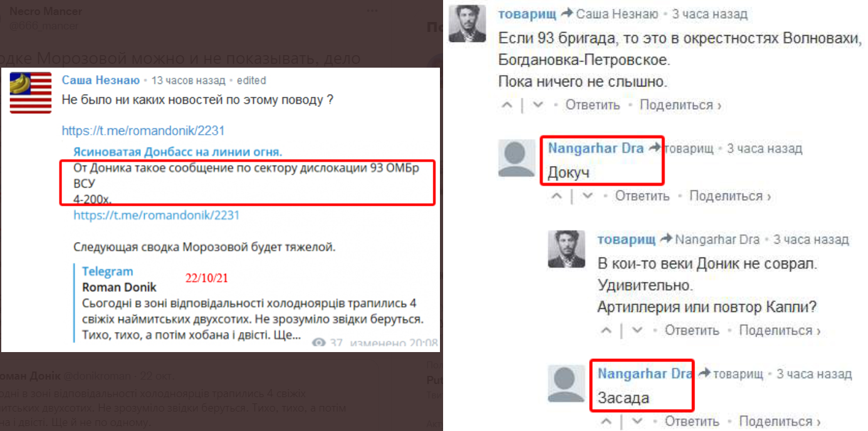Open the "13 часов назад" timestamp permalink
Image resolution: width=868 pixels, height=431 pixels.
pyautogui.click(x=188, y=81)
